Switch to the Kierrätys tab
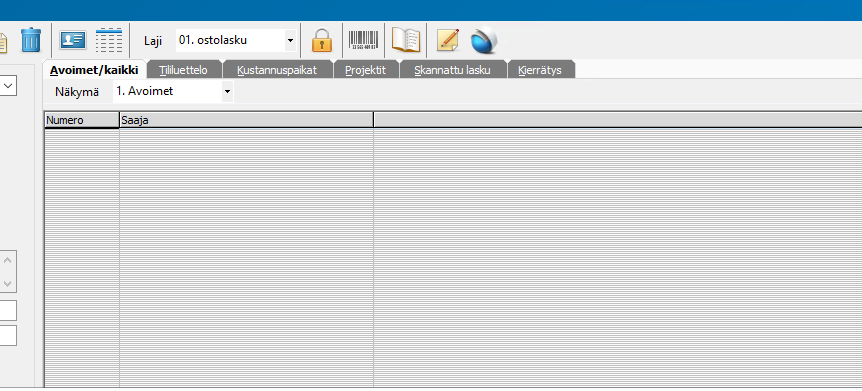Viewport: 862px width, 391px height. 540,70
